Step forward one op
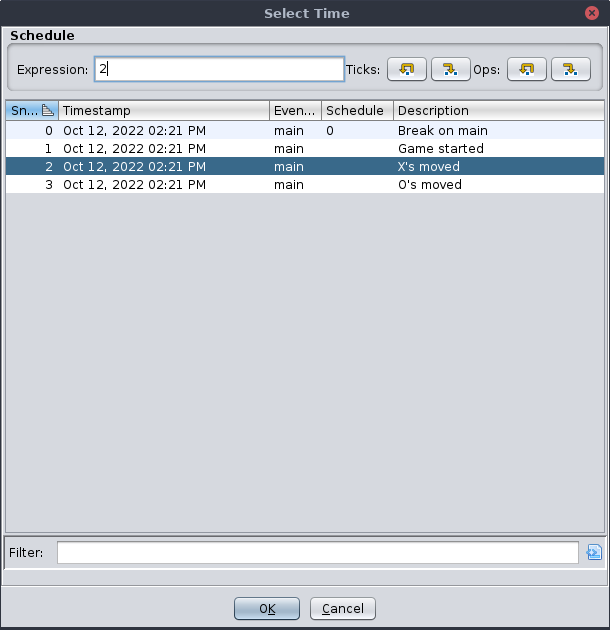This screenshot has width=610, height=630. pyautogui.click(x=570, y=69)
